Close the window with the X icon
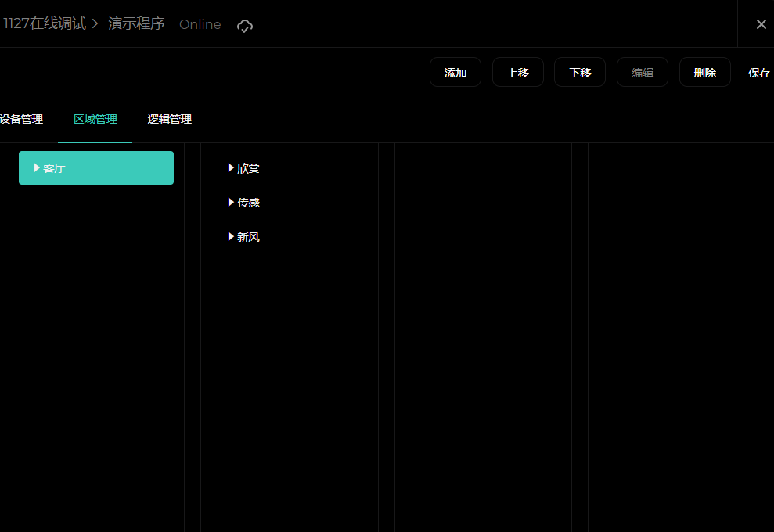 761,24
